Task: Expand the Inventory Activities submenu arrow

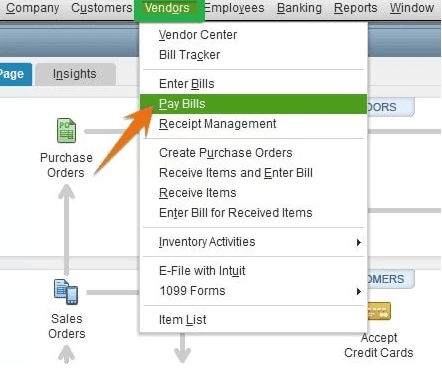Action: [359, 242]
